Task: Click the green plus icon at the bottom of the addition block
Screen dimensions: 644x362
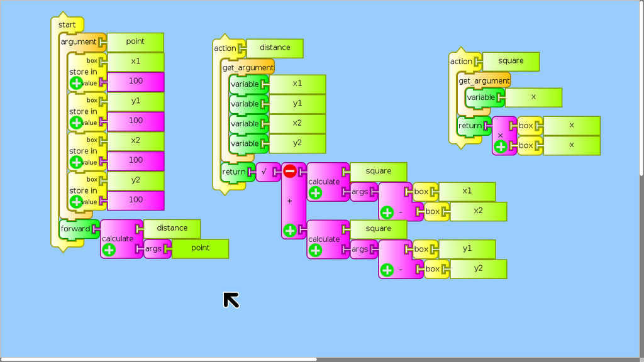Action: pyautogui.click(x=289, y=231)
